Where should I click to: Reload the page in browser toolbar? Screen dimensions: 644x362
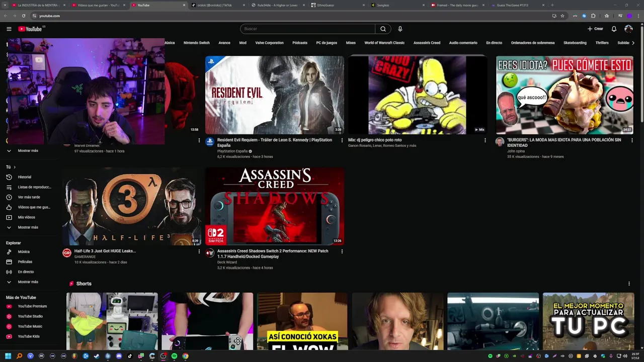pyautogui.click(x=23, y=16)
